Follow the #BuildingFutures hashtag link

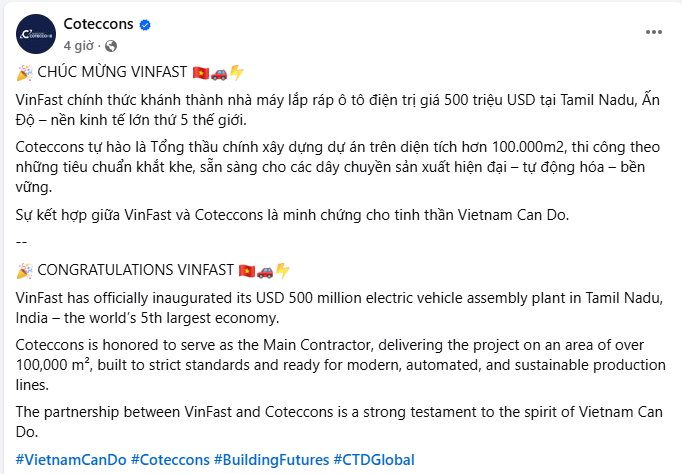[271, 460]
